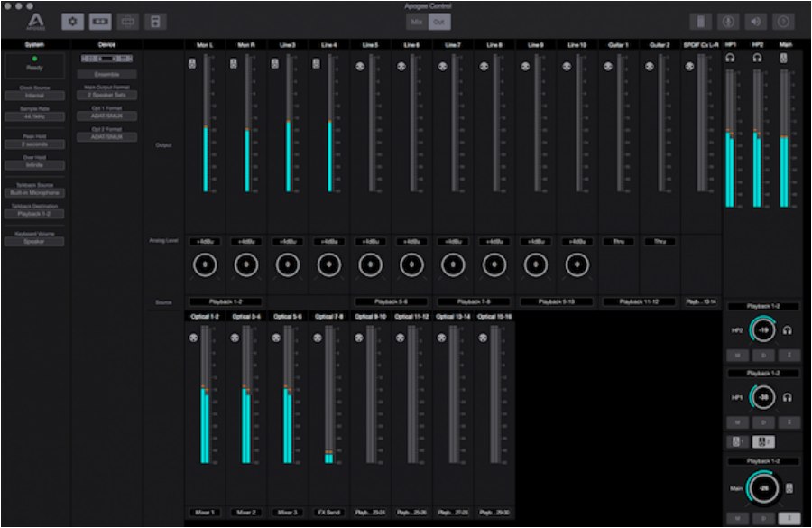Open the Sample Rate dropdown
Viewport: 812px width, 528px height.
[34, 116]
